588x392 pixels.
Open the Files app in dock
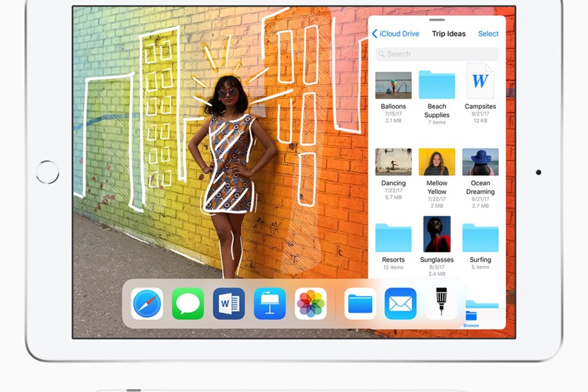click(x=360, y=304)
